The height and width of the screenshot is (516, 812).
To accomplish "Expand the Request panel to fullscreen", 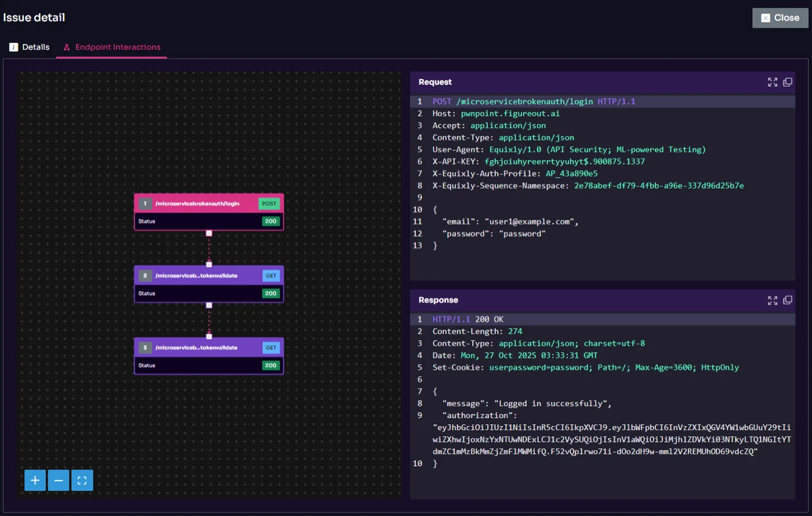I will (x=772, y=82).
